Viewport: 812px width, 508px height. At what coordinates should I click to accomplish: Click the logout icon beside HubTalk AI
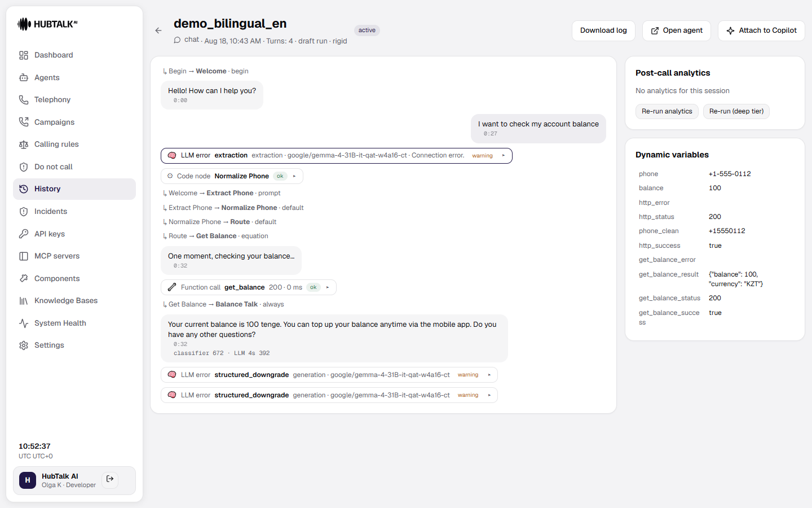pyautogui.click(x=110, y=479)
